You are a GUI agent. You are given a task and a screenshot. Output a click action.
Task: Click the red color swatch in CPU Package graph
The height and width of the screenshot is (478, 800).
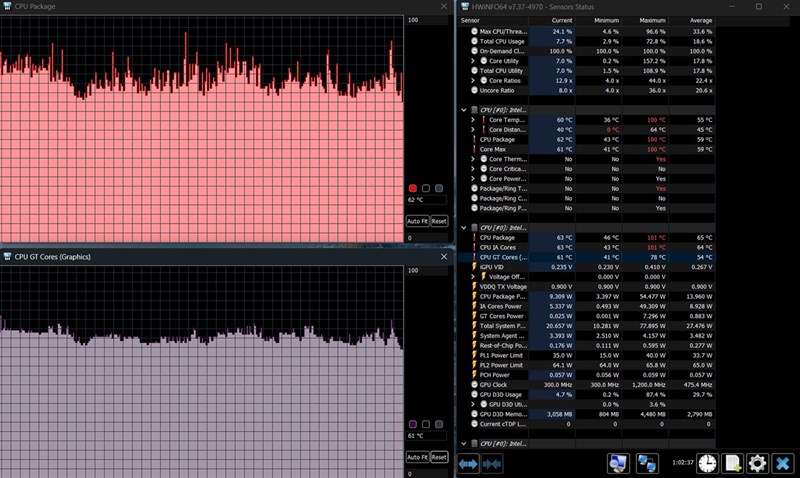tap(413, 188)
